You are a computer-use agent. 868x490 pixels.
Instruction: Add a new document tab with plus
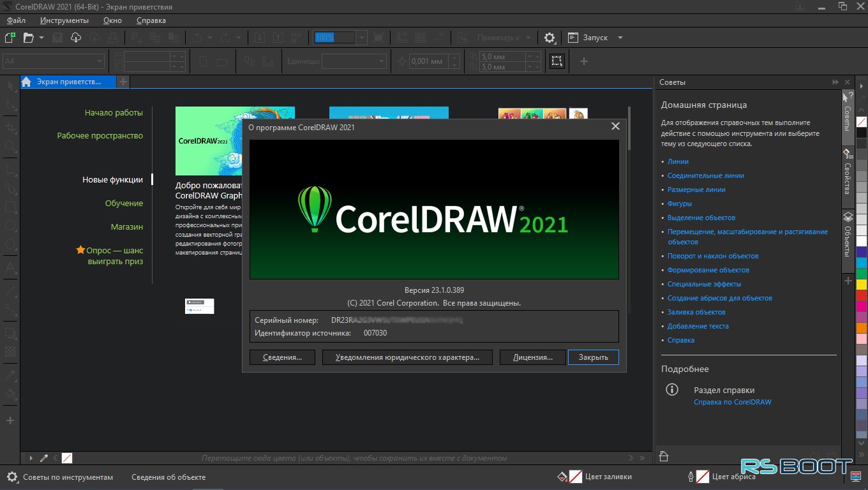tap(123, 82)
